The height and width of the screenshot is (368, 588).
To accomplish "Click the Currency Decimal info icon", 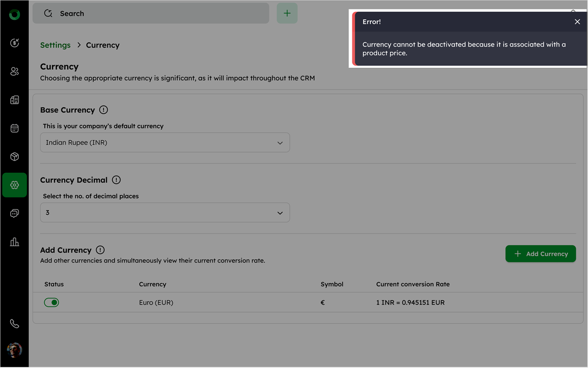I will tap(116, 180).
